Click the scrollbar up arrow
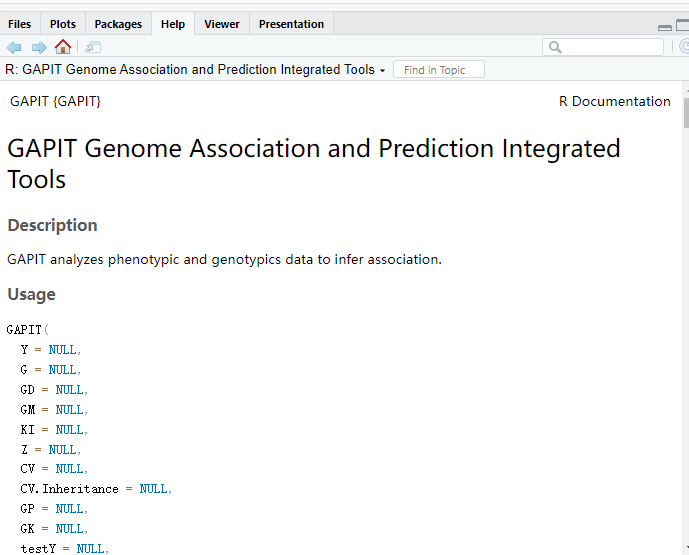 pyautogui.click(x=685, y=90)
